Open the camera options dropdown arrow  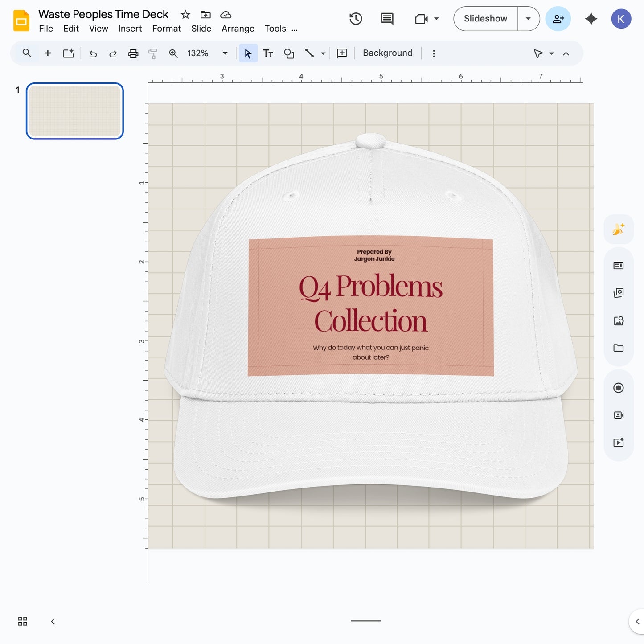pos(436,19)
